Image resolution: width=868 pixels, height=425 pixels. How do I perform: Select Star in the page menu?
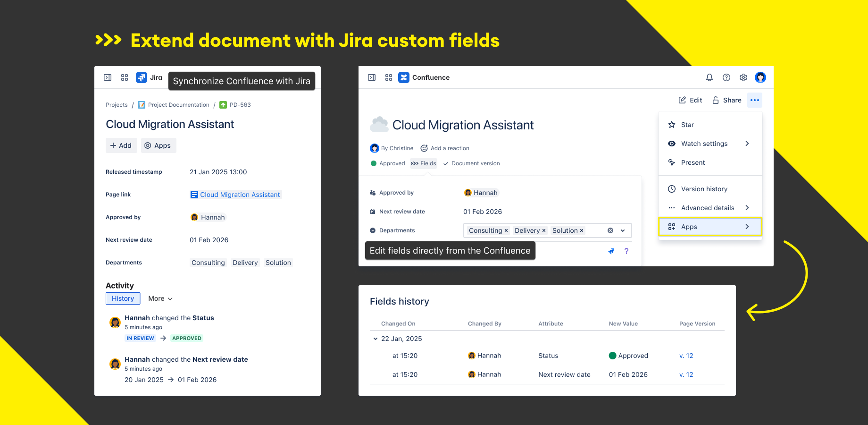710,125
